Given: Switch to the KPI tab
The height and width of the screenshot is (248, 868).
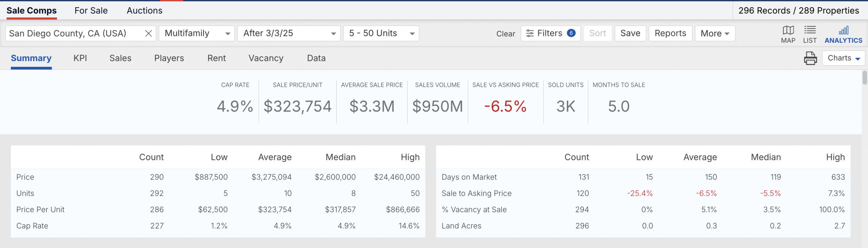Looking at the screenshot, I should 80,58.
